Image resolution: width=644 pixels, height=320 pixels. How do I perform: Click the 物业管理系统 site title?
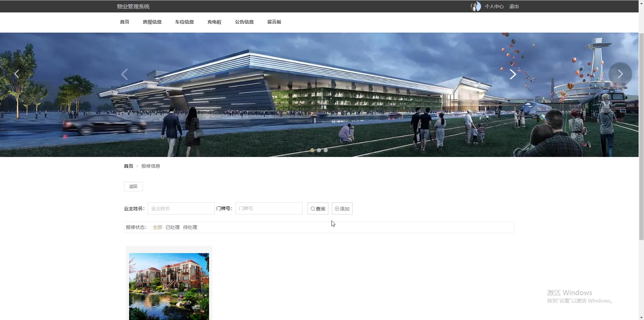pos(133,6)
